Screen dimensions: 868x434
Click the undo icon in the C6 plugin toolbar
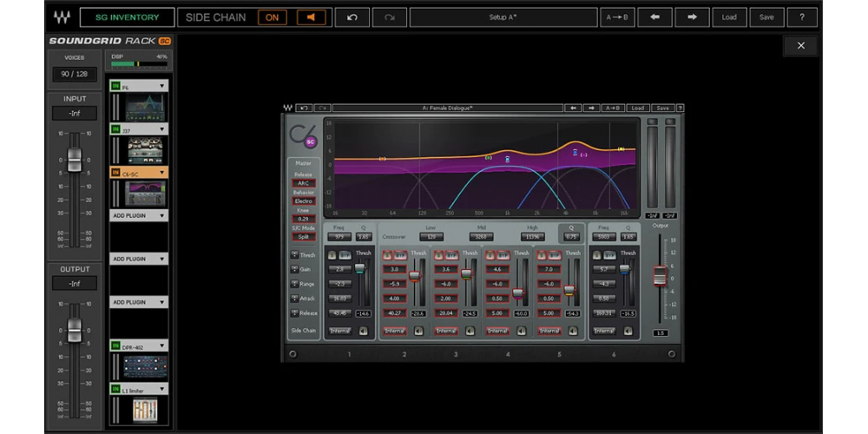coord(303,108)
